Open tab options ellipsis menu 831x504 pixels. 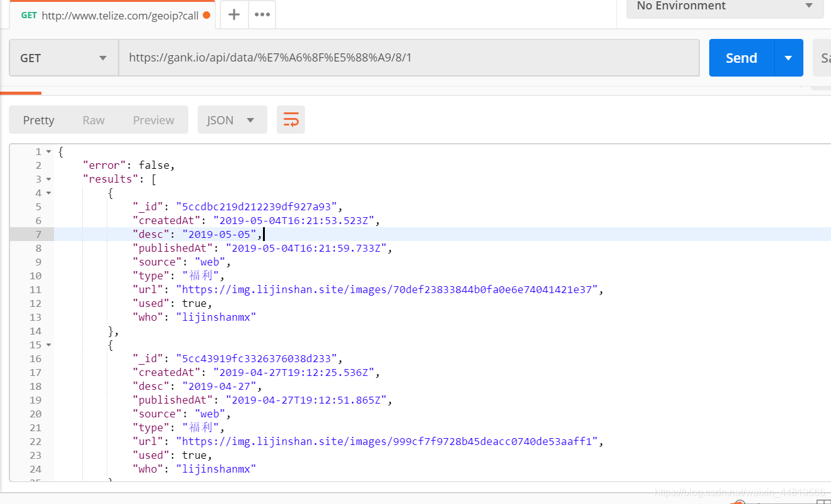point(262,14)
